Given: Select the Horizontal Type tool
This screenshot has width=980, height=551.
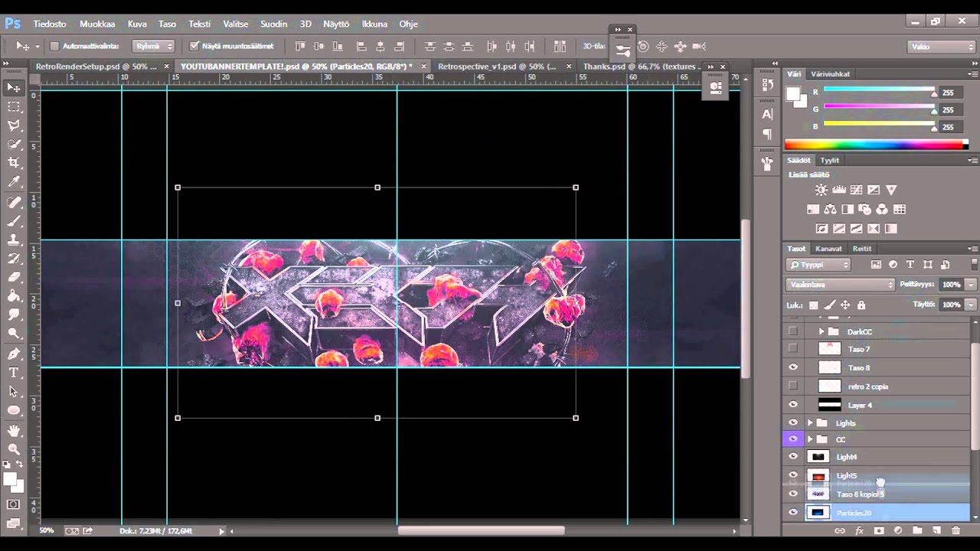Looking at the screenshot, I should (x=14, y=373).
